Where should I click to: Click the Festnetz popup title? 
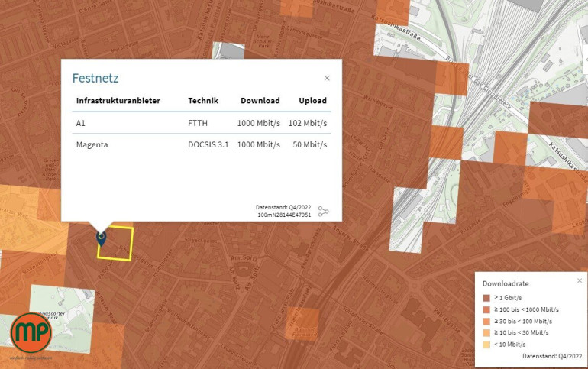pos(95,78)
